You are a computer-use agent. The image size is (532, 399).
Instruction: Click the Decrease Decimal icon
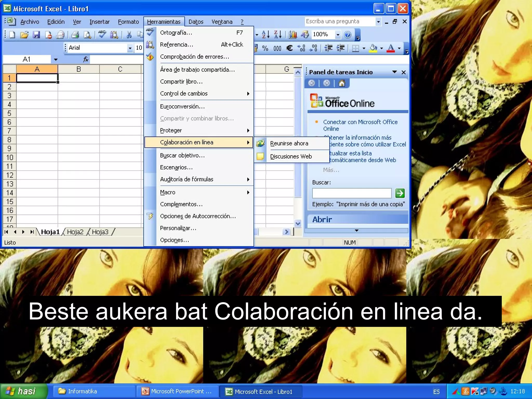(x=313, y=48)
